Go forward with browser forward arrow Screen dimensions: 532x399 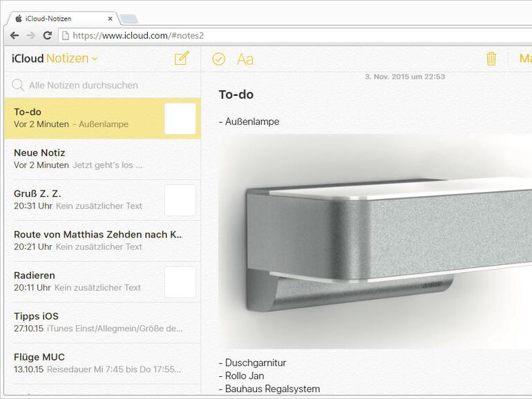click(x=31, y=35)
